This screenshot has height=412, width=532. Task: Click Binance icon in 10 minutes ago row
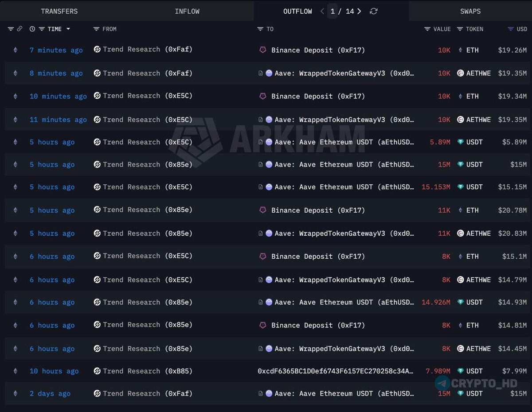click(263, 96)
